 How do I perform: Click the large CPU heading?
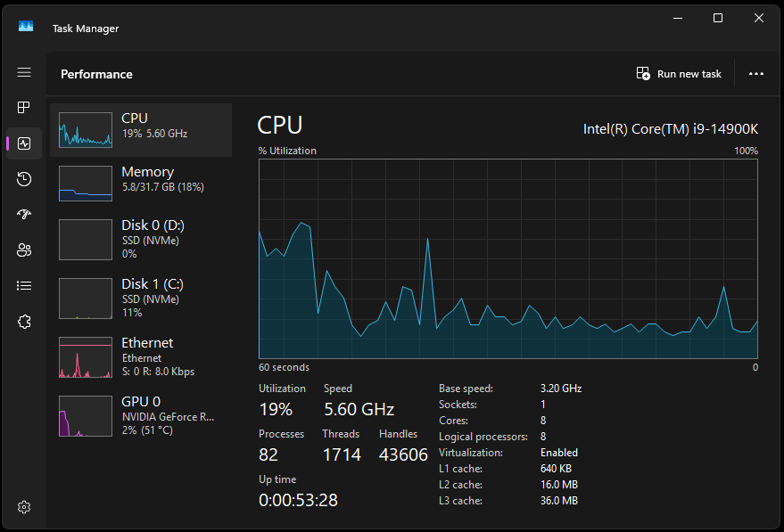point(279,125)
